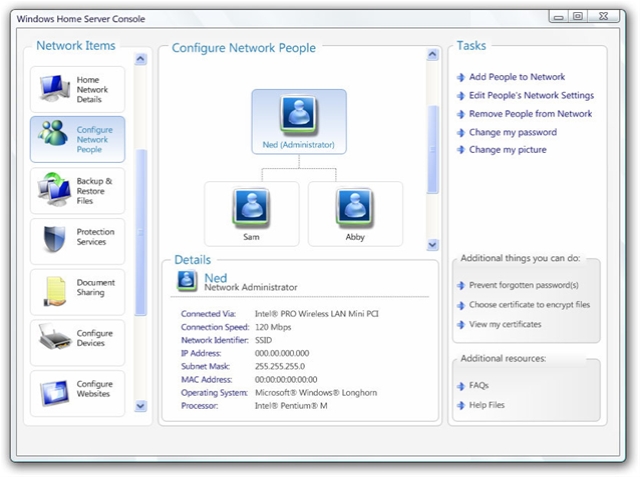This screenshot has height=477, width=640.
Task: Click arrow icon beside Choose certificate to encrypt
Action: click(461, 305)
